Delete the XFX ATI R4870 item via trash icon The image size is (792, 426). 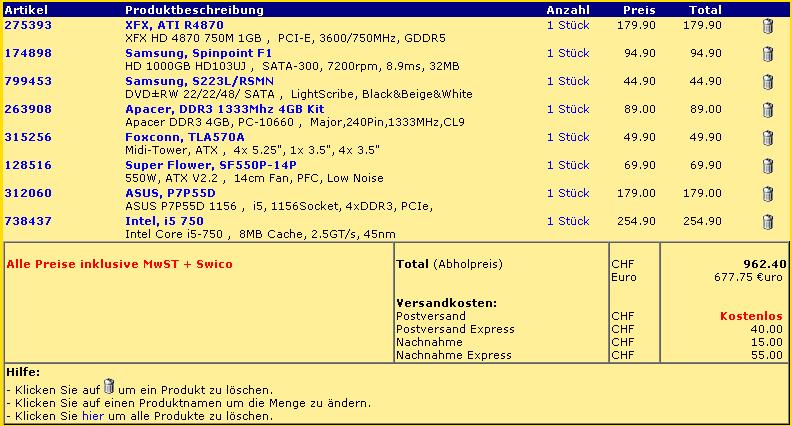tap(768, 26)
